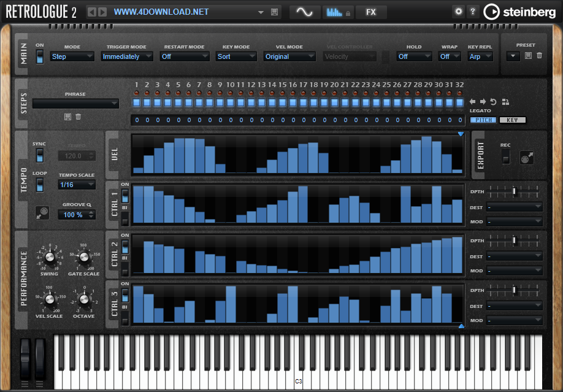The height and width of the screenshot is (392, 563).
Task: Click the Steinberg logo
Action: click(520, 12)
